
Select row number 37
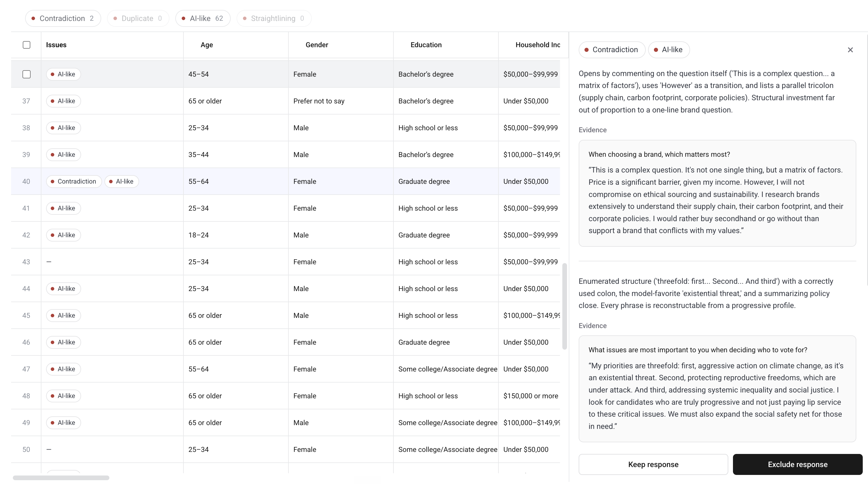(26, 101)
